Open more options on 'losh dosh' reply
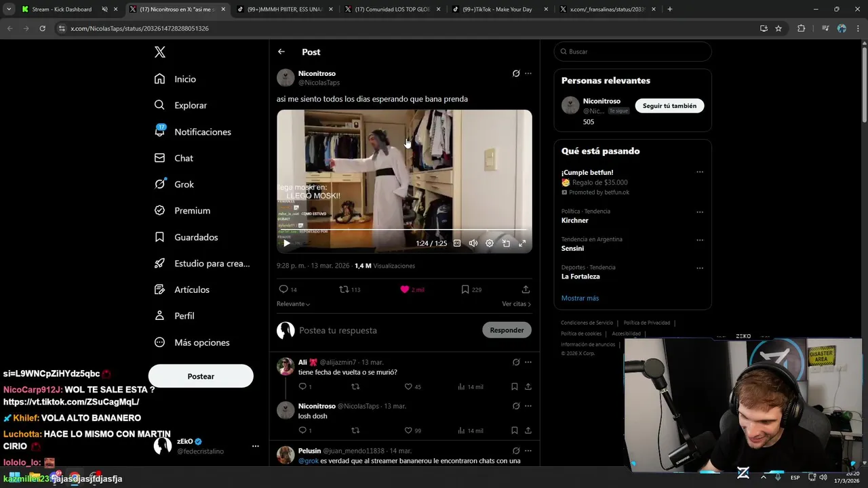The height and width of the screenshot is (488, 868). [528, 406]
